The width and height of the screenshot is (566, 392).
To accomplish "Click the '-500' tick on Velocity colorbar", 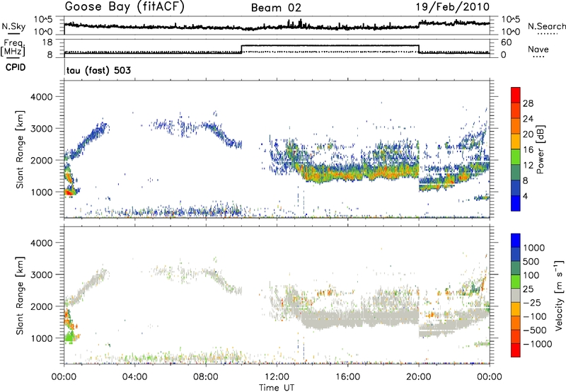I will point(534,330).
